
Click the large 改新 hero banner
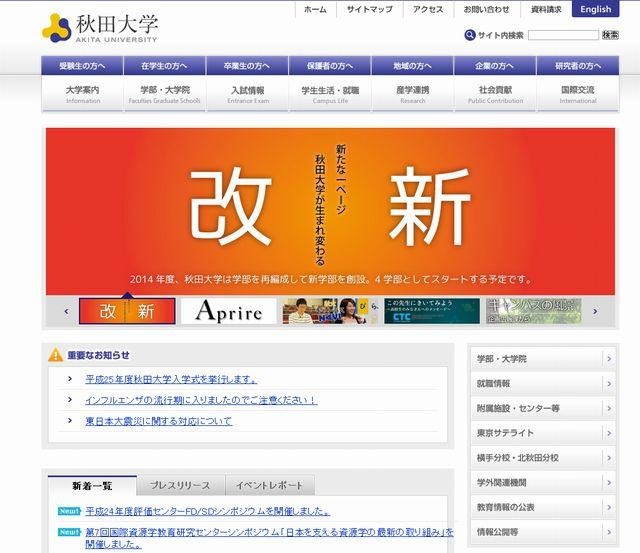pos(330,211)
